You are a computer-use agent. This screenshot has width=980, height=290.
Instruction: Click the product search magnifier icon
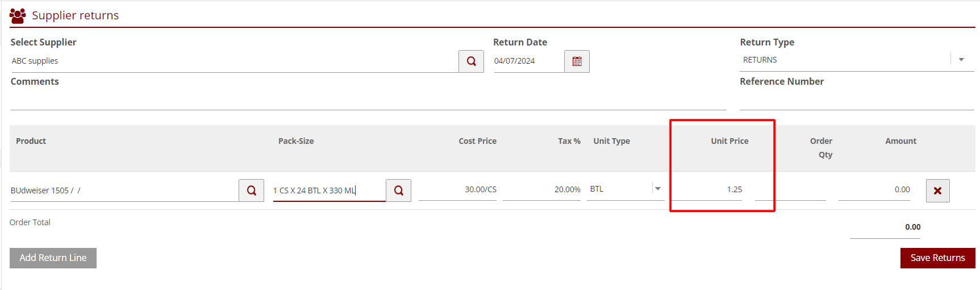click(x=251, y=190)
